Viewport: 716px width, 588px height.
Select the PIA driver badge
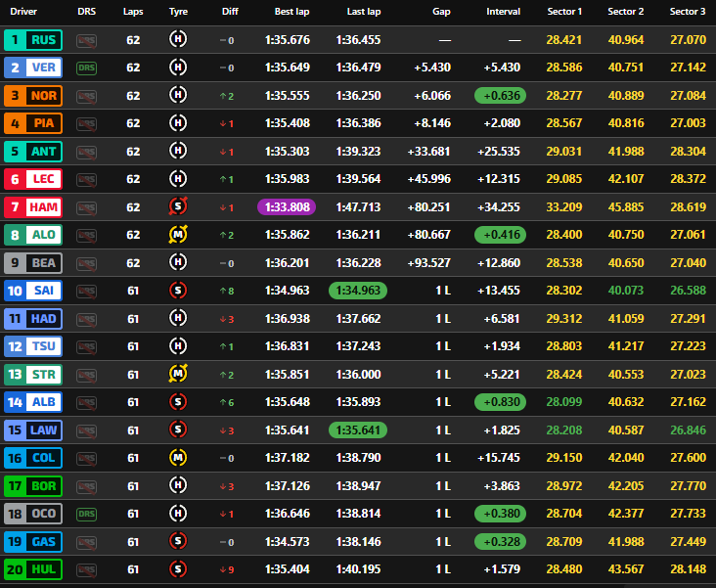click(33, 123)
